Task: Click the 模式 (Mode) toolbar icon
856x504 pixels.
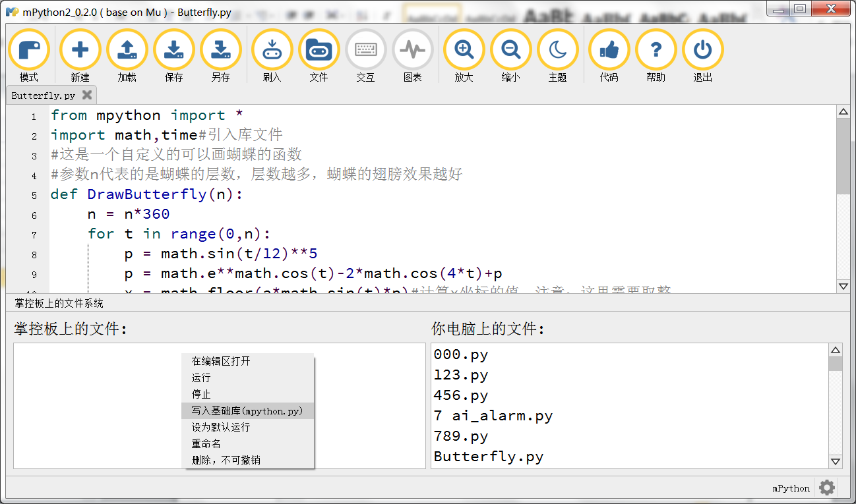Action: pyautogui.click(x=29, y=50)
